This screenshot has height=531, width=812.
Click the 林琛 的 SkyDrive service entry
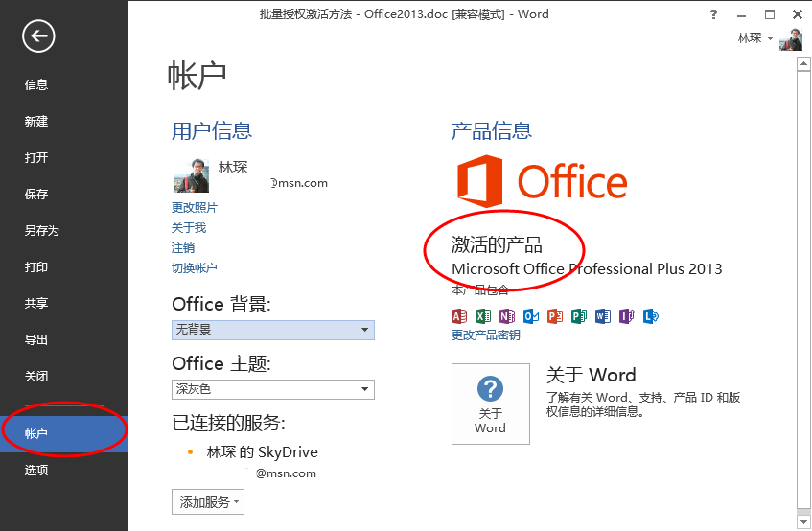262,451
